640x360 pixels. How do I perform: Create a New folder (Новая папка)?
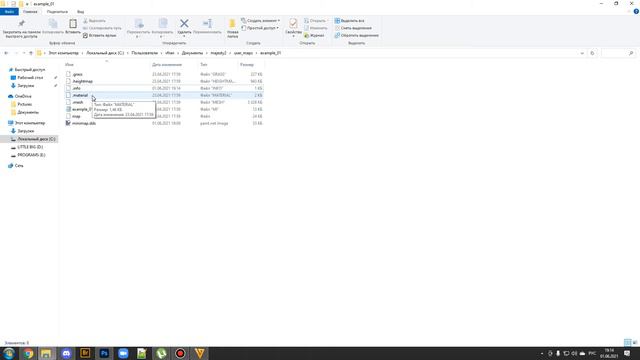pyautogui.click(x=233, y=29)
